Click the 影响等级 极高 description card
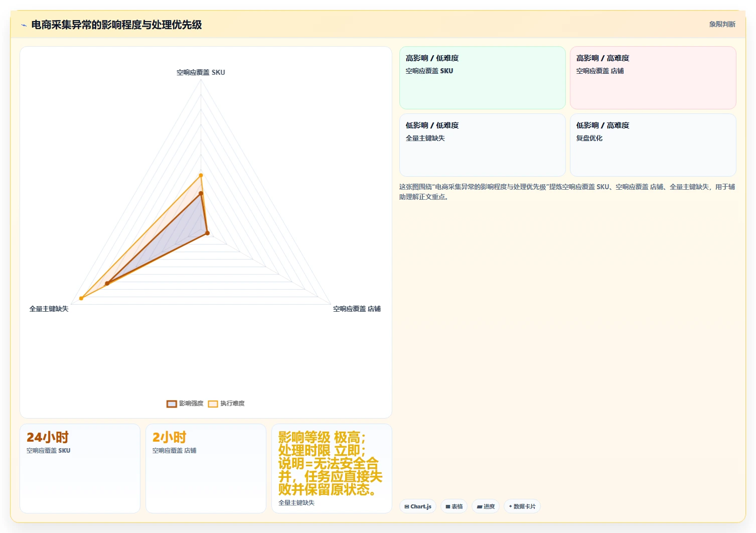Screen dimensions: 756x533 pos(332,468)
